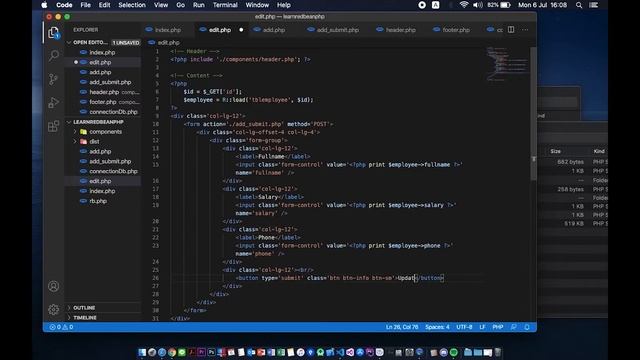
Task: Open index.php in Open Editors list
Action: [103, 52]
